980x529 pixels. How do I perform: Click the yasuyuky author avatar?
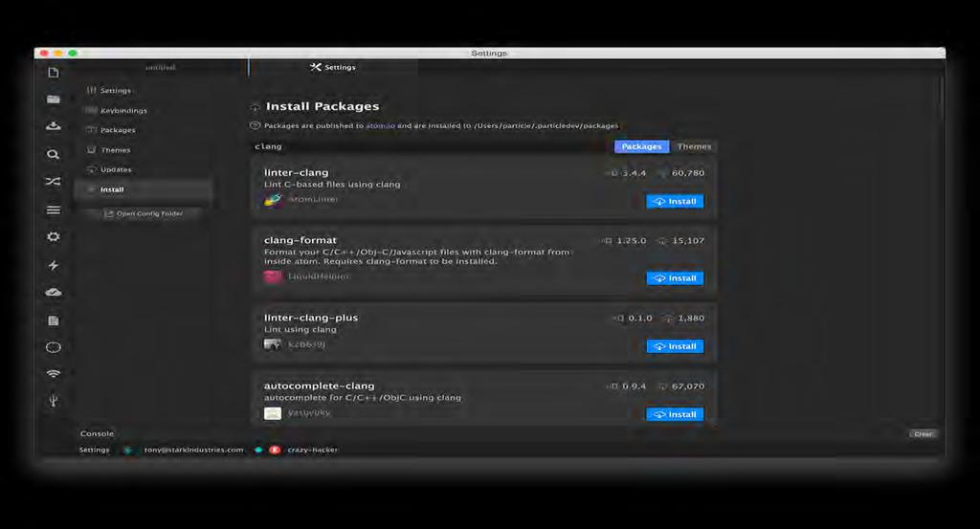point(273,413)
